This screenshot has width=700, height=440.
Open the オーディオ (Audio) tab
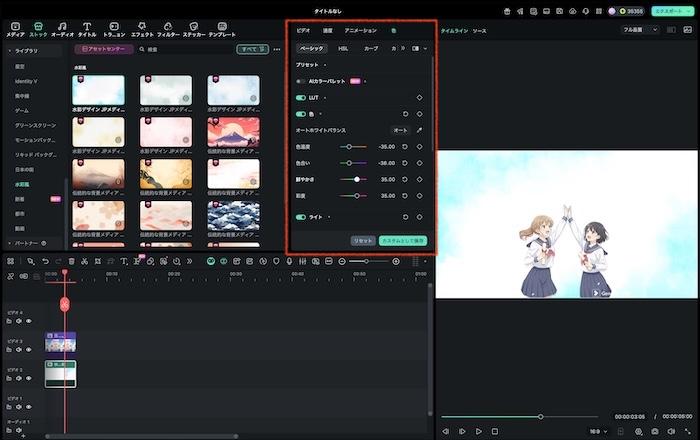[x=62, y=29]
